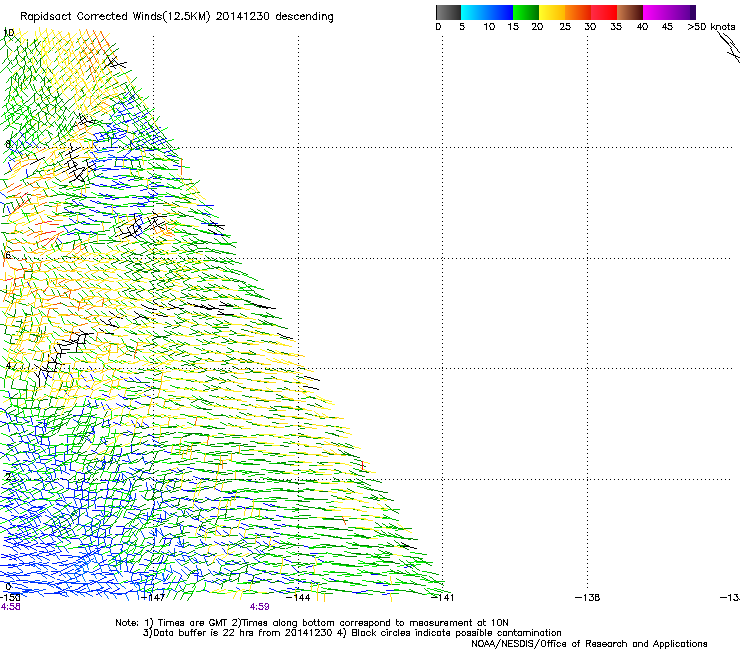Click the Rapidscat Corrected Winds title text
740x650 pixels.
[177, 17]
